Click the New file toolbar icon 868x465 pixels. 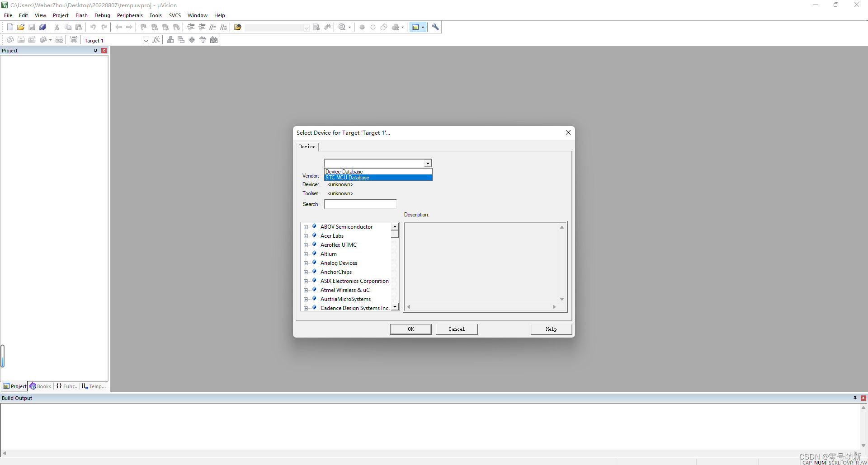pos(10,27)
